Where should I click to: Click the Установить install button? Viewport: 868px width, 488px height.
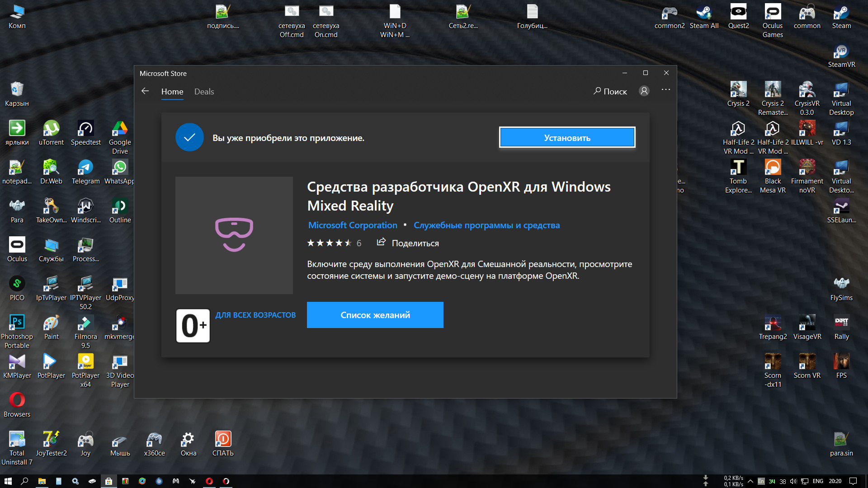point(567,137)
